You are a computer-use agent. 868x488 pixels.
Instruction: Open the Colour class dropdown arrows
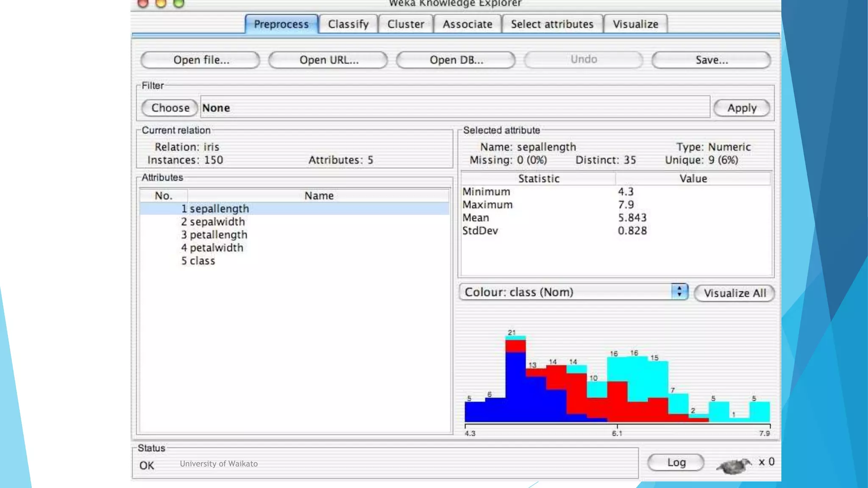[679, 291]
